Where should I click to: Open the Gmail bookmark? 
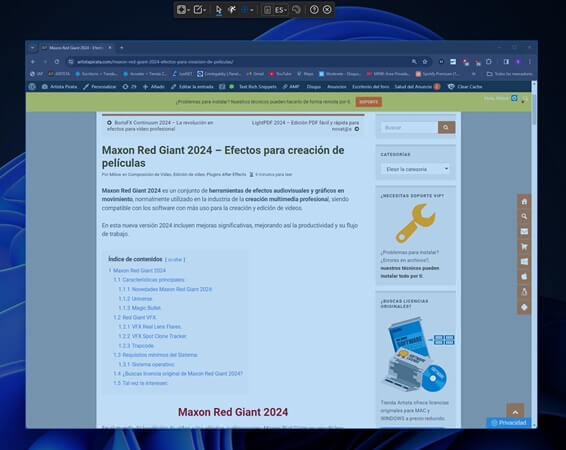pyautogui.click(x=255, y=74)
